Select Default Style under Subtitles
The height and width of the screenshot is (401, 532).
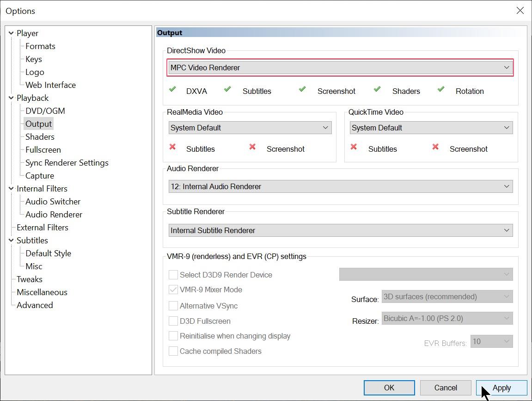48,253
